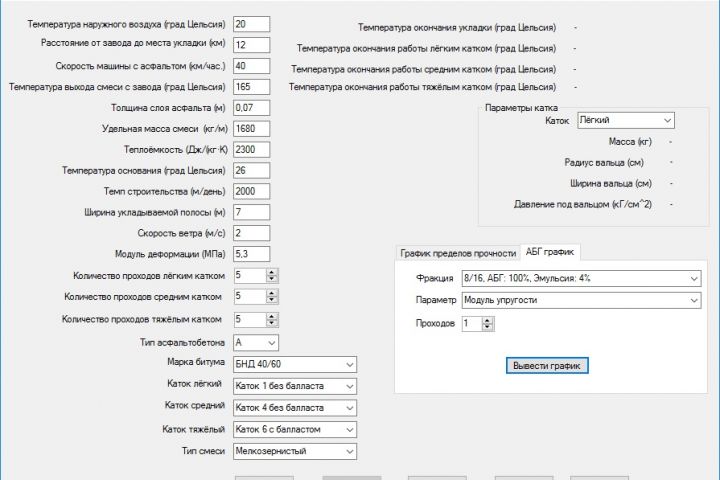Open the asphalt concrete type dropdown showing A

pos(256,343)
